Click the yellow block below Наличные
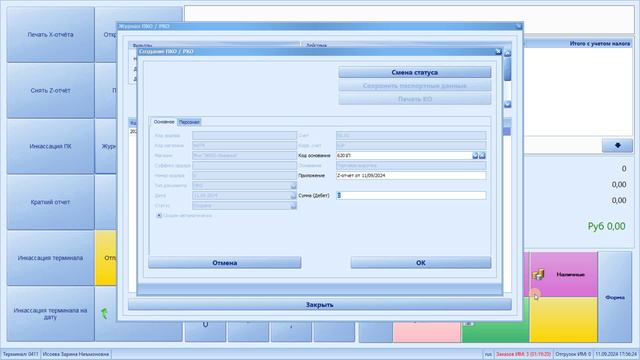Image resolution: width=640 pixels, height=360 pixels. [564, 320]
